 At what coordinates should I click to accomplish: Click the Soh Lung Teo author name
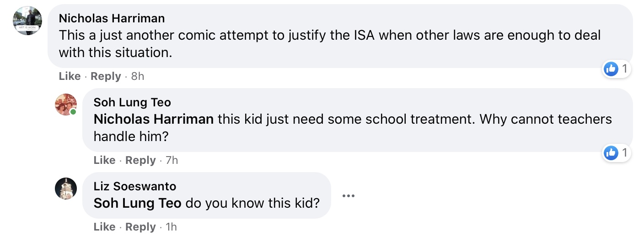tap(132, 102)
